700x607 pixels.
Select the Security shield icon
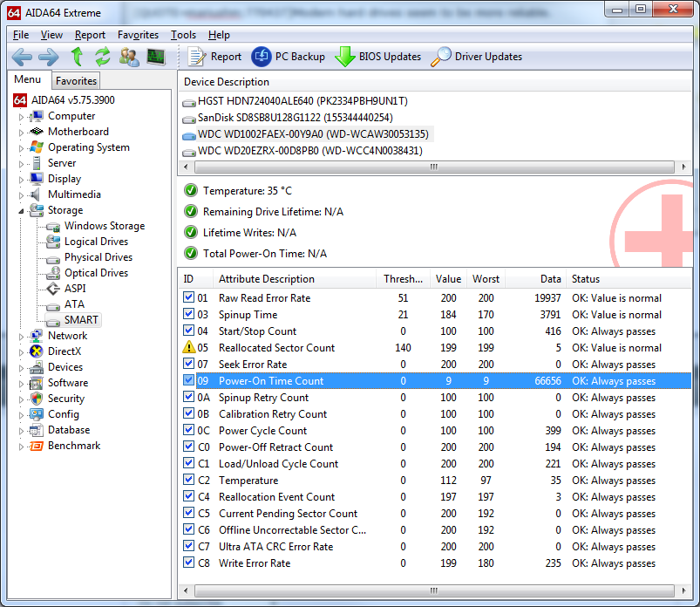36,399
